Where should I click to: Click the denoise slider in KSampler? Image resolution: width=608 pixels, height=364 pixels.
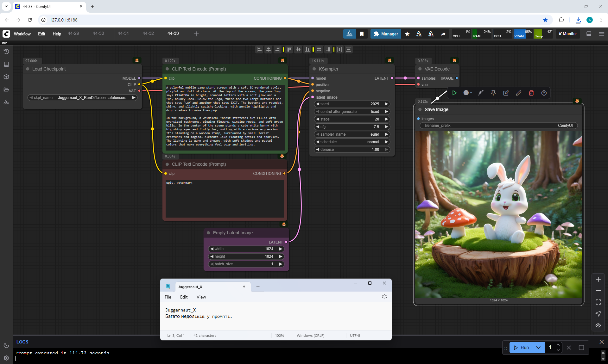coord(351,150)
